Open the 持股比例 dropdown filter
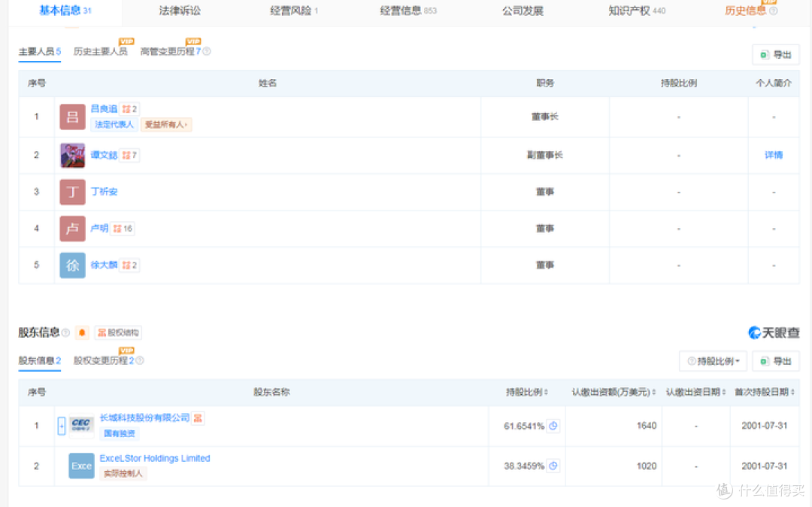812x507 pixels. pos(713,361)
